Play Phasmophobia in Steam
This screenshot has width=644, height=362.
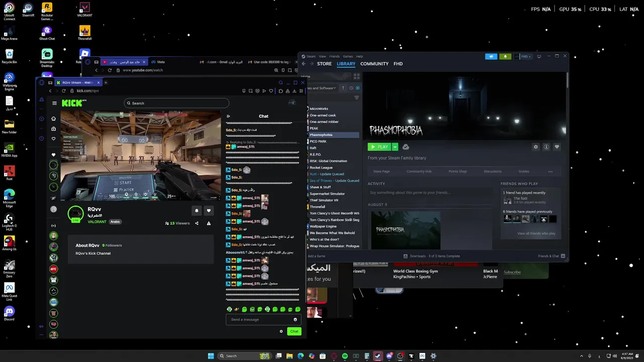click(x=379, y=147)
